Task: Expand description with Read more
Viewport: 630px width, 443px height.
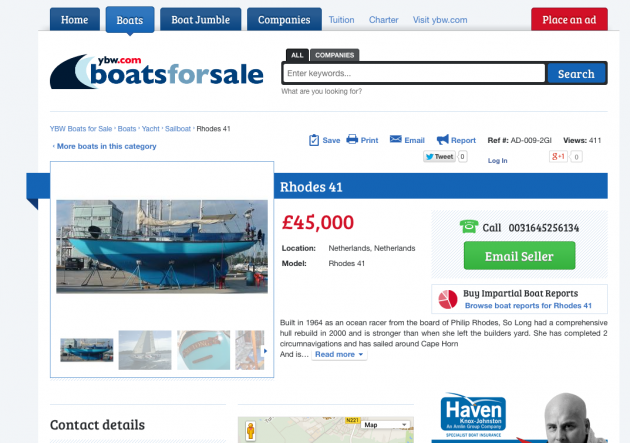Action: (x=339, y=354)
